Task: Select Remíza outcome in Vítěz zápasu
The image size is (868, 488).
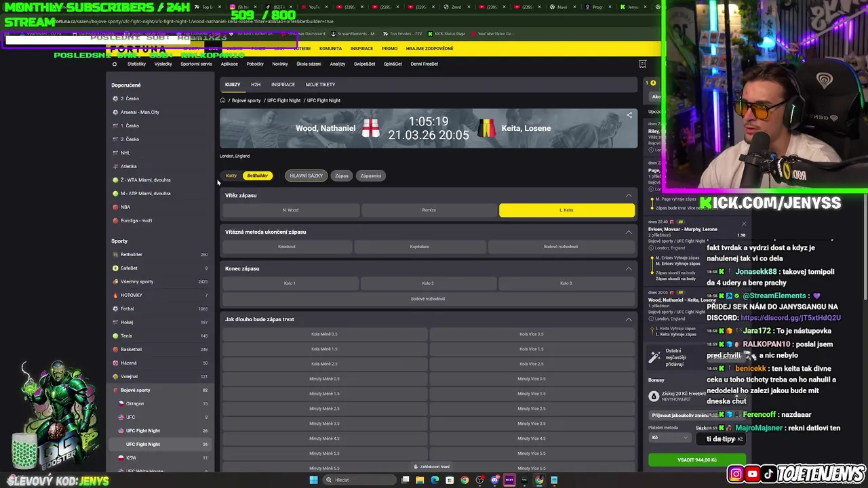Action: coord(429,210)
